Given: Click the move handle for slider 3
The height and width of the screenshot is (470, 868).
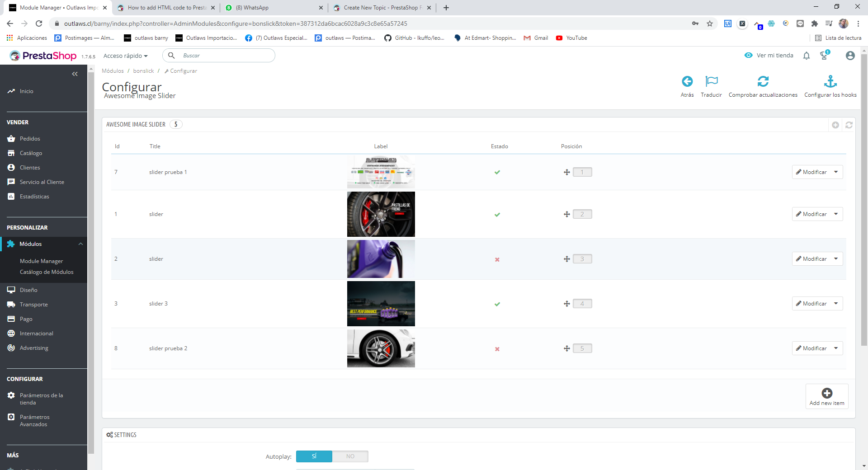Looking at the screenshot, I should coord(567,304).
